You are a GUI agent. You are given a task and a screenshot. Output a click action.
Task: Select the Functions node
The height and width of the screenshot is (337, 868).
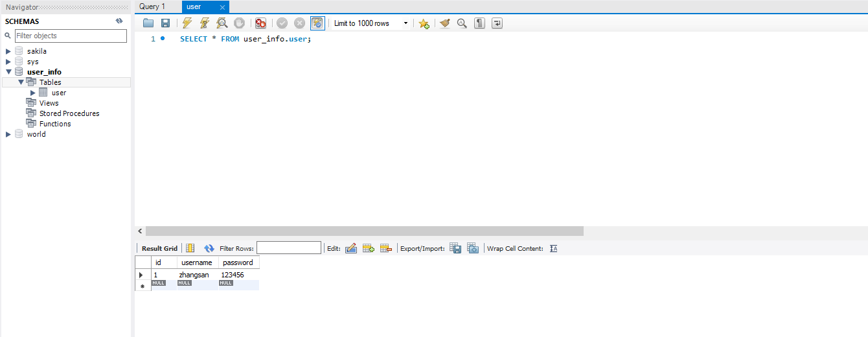coord(55,124)
